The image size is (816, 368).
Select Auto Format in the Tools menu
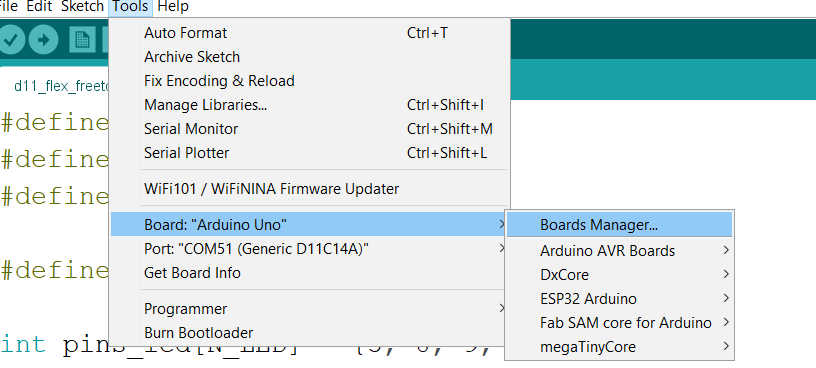pos(309,33)
